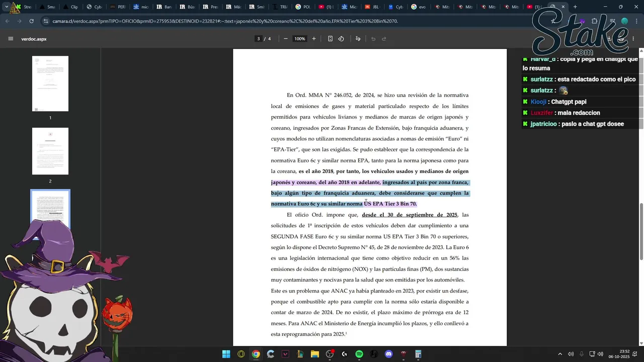Undo the last annotation
The height and width of the screenshot is (362, 644).
[x=373, y=39]
